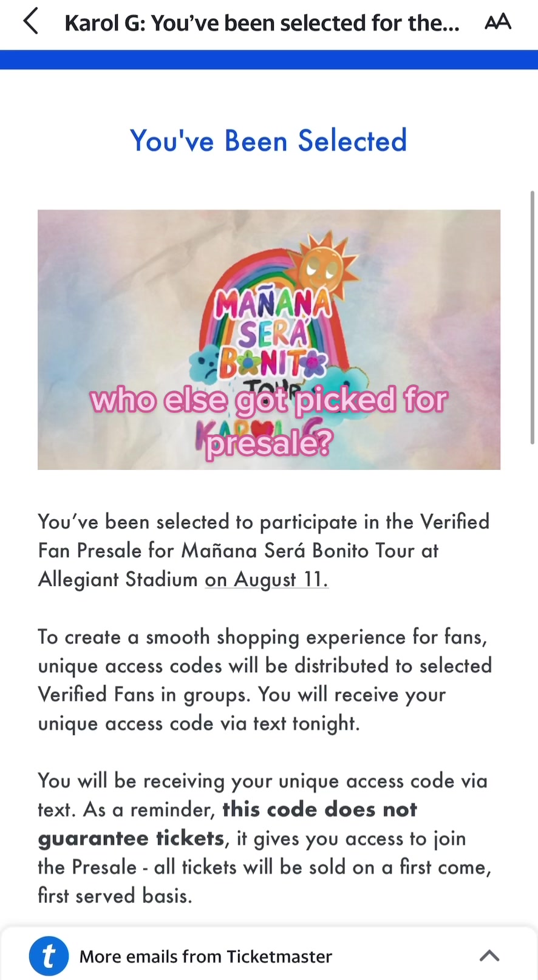The width and height of the screenshot is (538, 980).
Task: Tap the "who else got picked for presale?" caption
Action: pyautogui.click(x=268, y=421)
